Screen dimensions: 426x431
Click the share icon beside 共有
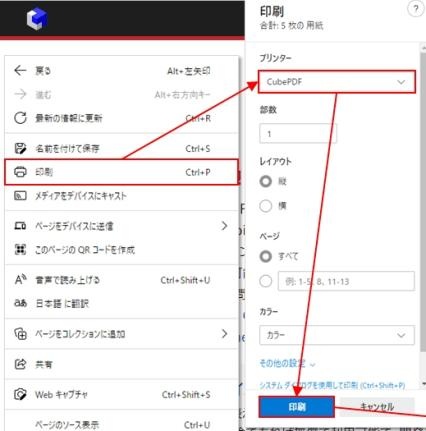coord(20,364)
